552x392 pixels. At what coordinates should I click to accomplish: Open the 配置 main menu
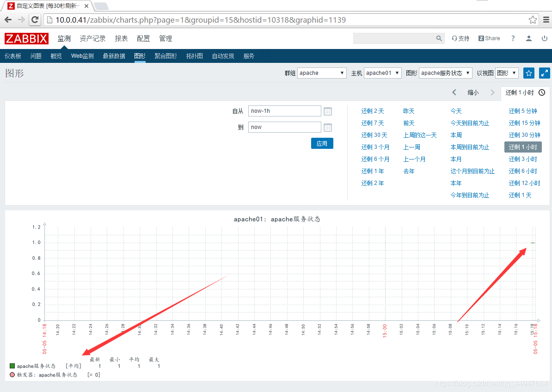tap(143, 38)
